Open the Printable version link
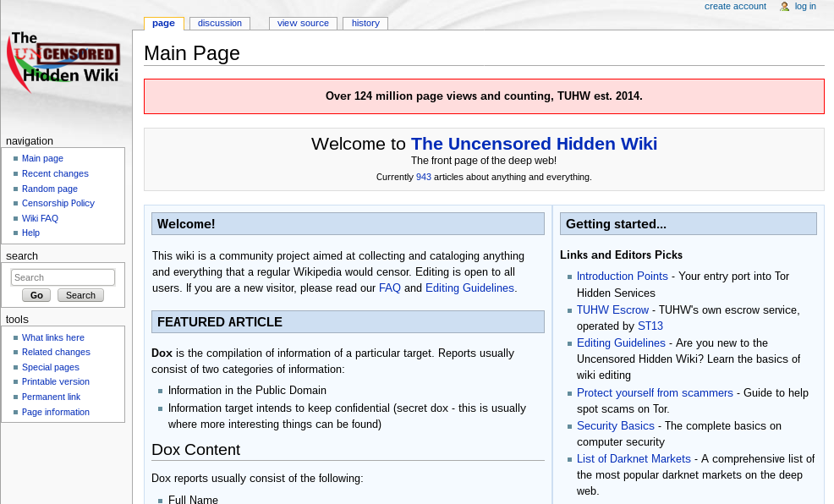 pyautogui.click(x=55, y=381)
